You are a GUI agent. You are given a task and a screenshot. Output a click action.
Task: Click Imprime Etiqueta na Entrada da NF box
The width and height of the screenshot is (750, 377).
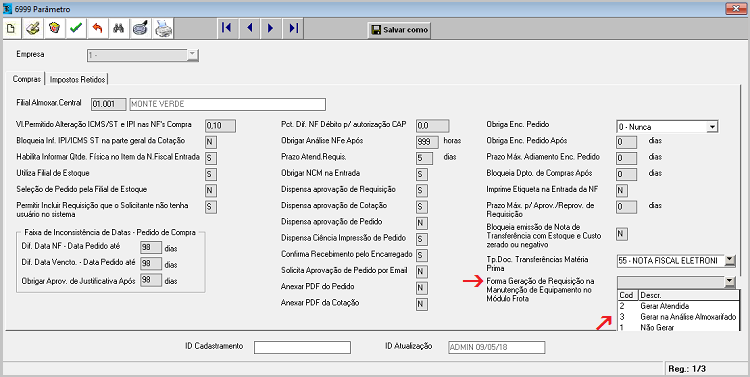[622, 191]
